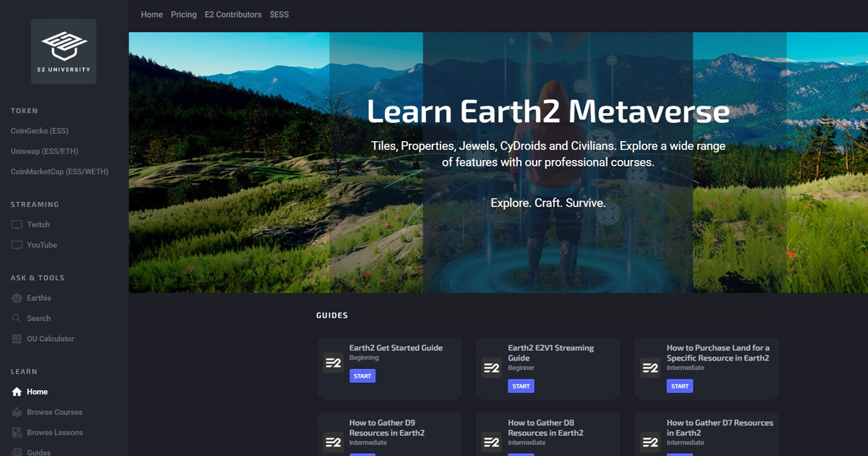
Task: Open Guides in the sidebar
Action: coord(39,452)
